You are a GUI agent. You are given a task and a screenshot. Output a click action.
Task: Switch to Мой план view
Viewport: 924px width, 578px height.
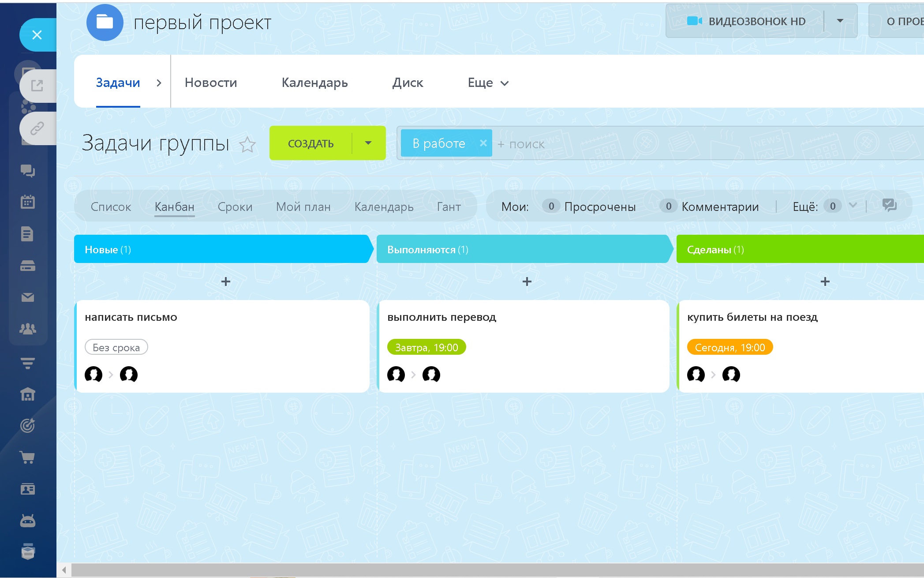point(303,206)
